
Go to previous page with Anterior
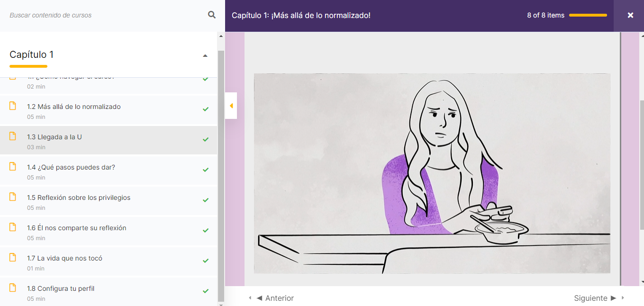pyautogui.click(x=275, y=298)
